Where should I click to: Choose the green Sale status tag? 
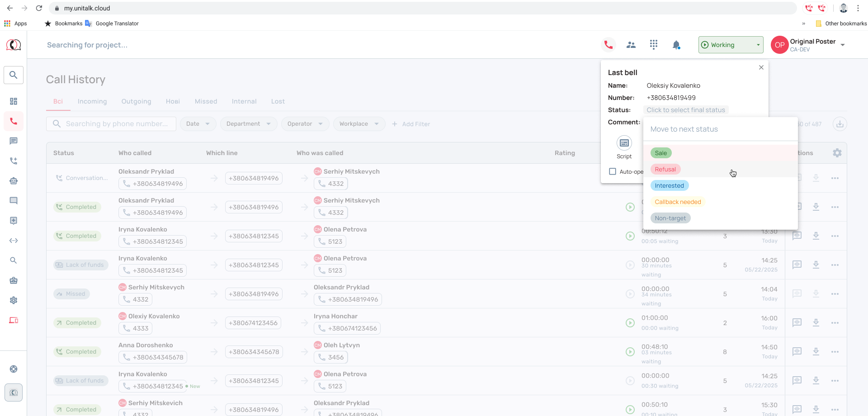coord(661,153)
